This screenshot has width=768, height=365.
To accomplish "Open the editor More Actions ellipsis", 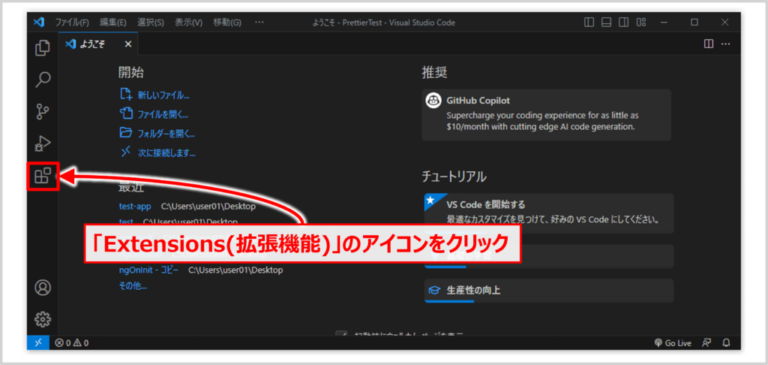I will 726,44.
